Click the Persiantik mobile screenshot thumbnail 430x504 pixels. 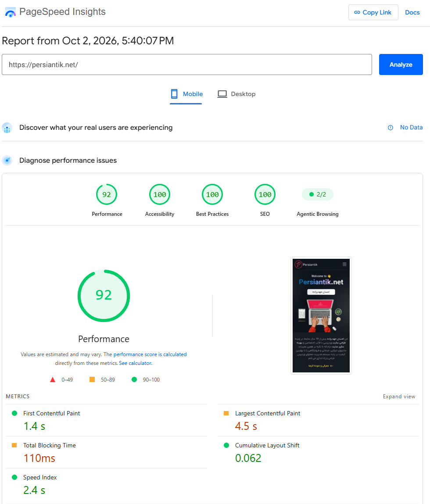(321, 316)
